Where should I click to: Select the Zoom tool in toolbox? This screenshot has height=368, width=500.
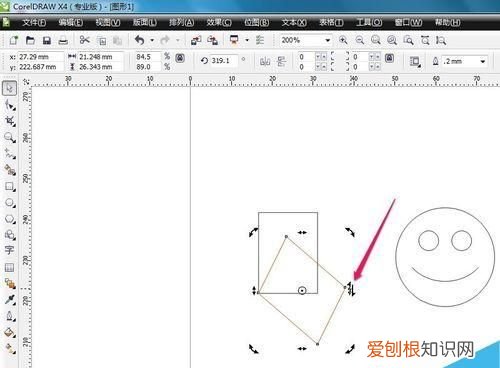(9, 137)
